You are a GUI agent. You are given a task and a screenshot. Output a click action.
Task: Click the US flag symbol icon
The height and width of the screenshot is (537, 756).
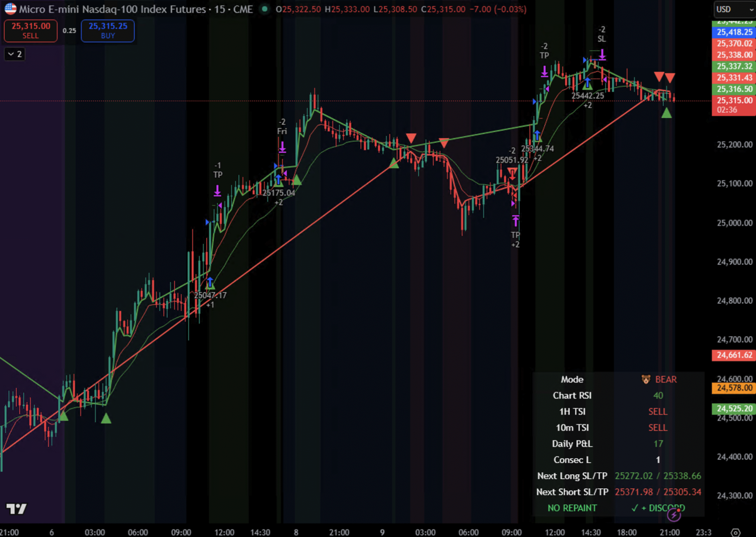click(10, 9)
